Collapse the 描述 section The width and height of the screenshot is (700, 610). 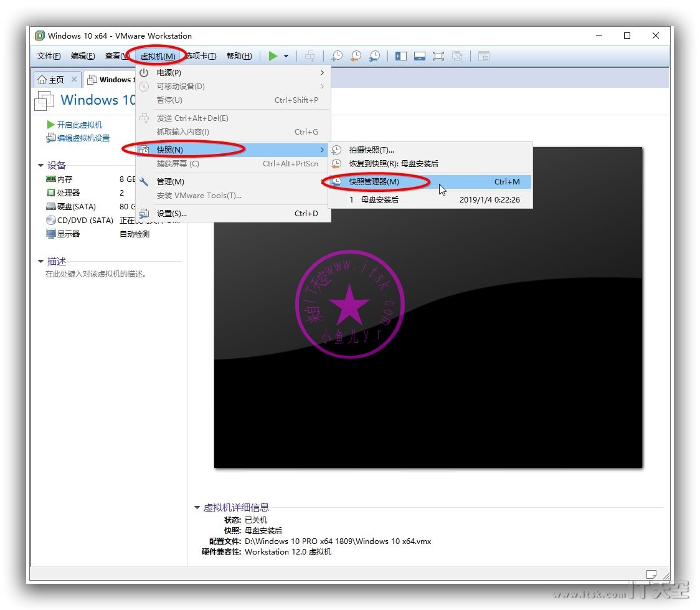point(40,261)
